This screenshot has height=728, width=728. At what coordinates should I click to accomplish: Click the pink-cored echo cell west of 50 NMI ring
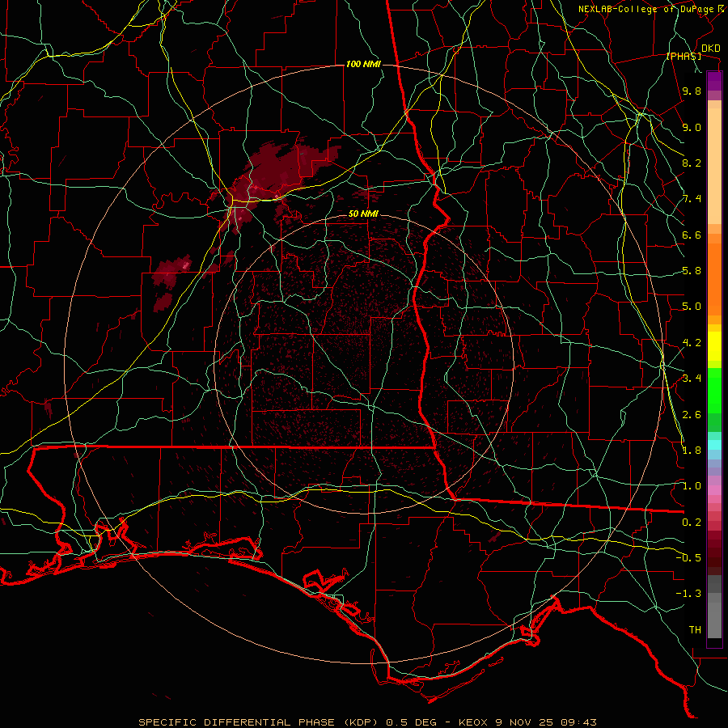pyautogui.click(x=171, y=273)
